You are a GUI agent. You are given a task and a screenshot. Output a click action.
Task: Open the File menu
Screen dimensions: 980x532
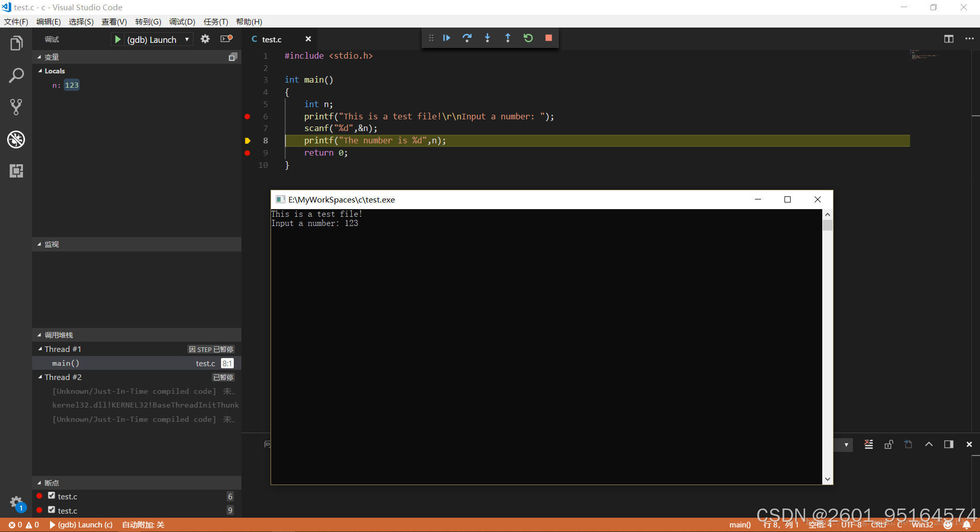pyautogui.click(x=16, y=22)
